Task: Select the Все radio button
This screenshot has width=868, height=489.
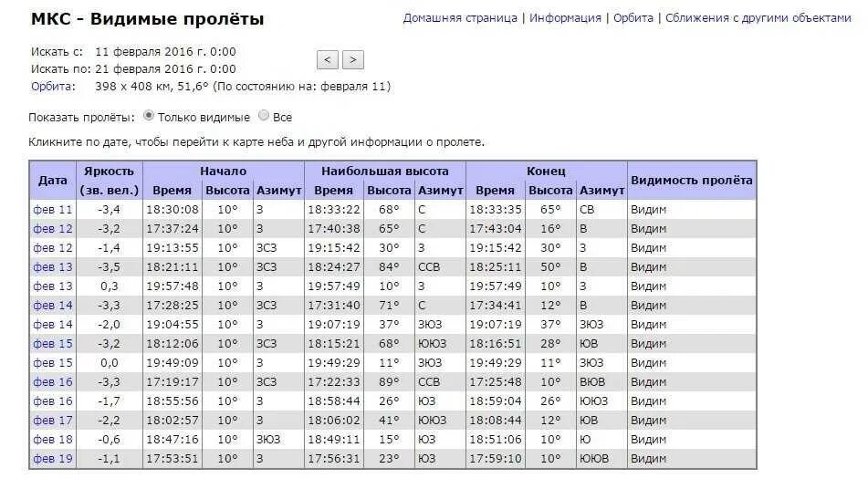Action: (264, 116)
